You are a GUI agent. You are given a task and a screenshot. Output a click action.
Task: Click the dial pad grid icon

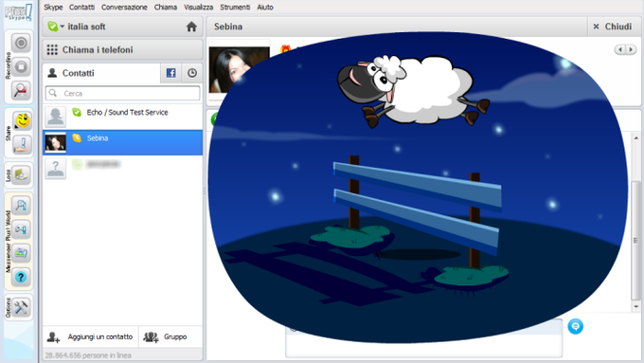tap(52, 49)
